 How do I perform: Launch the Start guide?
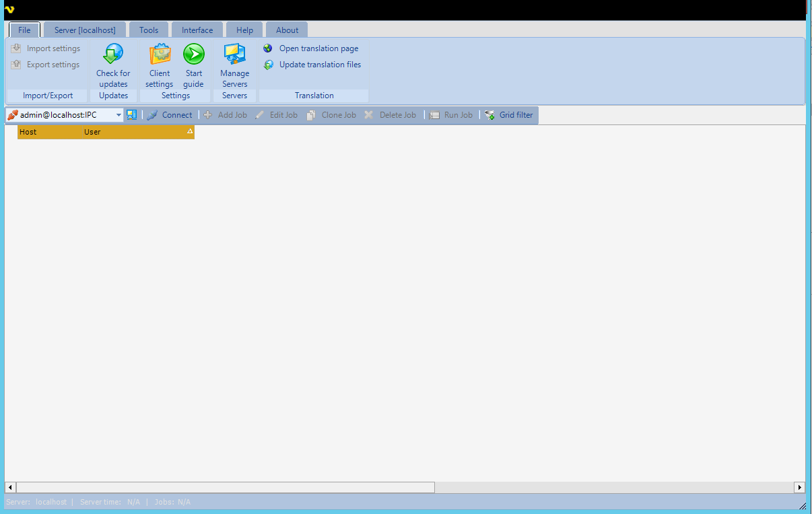pyautogui.click(x=193, y=54)
